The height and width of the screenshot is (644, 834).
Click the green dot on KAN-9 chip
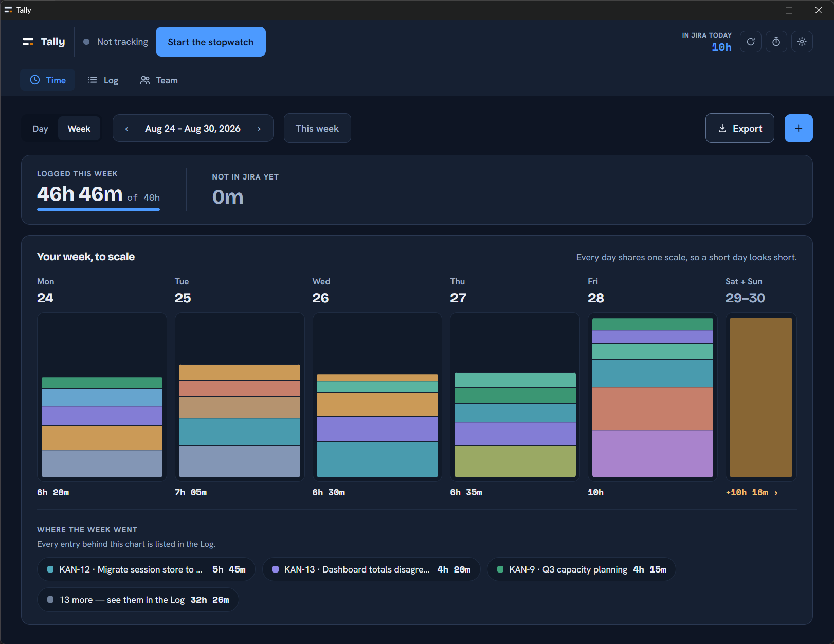500,569
